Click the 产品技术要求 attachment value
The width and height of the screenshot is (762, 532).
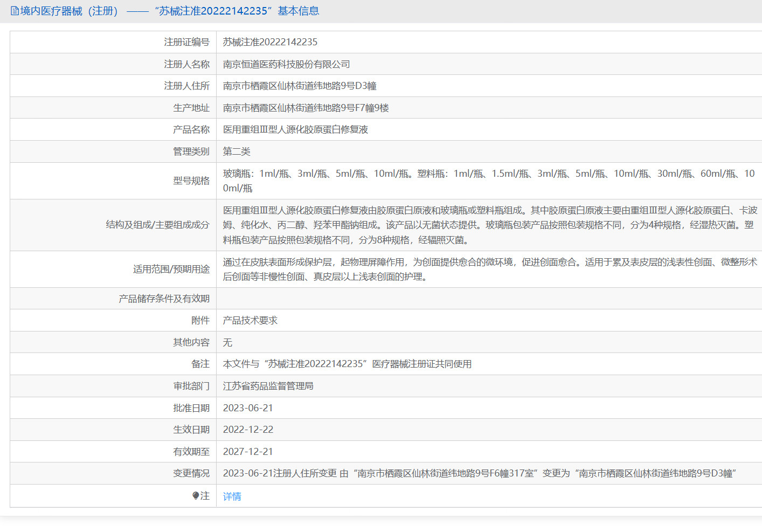(250, 320)
